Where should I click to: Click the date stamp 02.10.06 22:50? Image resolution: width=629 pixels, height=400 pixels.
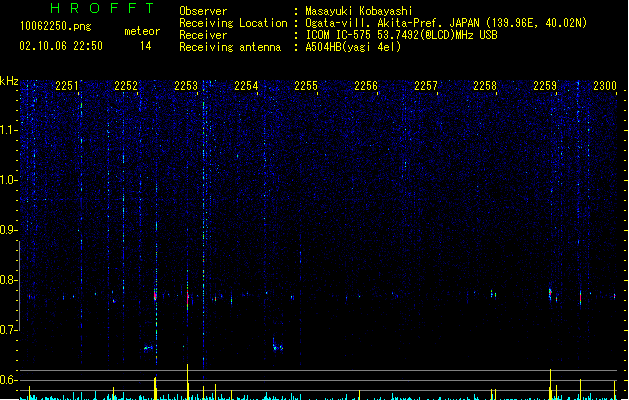click(61, 46)
